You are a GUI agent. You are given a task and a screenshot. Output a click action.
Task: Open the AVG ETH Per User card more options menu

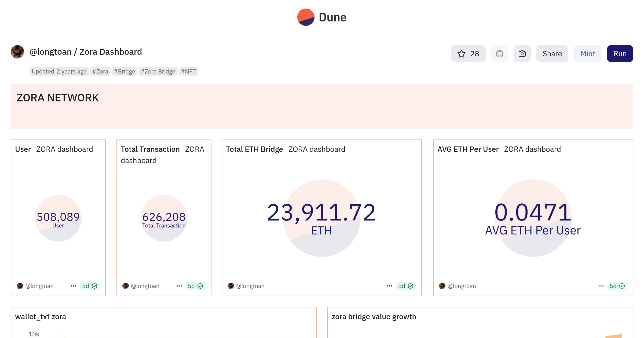pyautogui.click(x=601, y=286)
